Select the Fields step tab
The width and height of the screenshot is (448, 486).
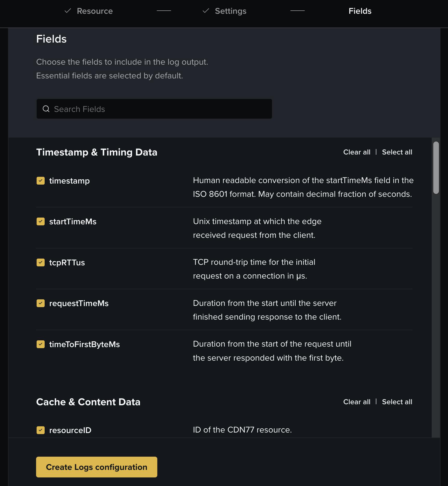[x=360, y=11]
